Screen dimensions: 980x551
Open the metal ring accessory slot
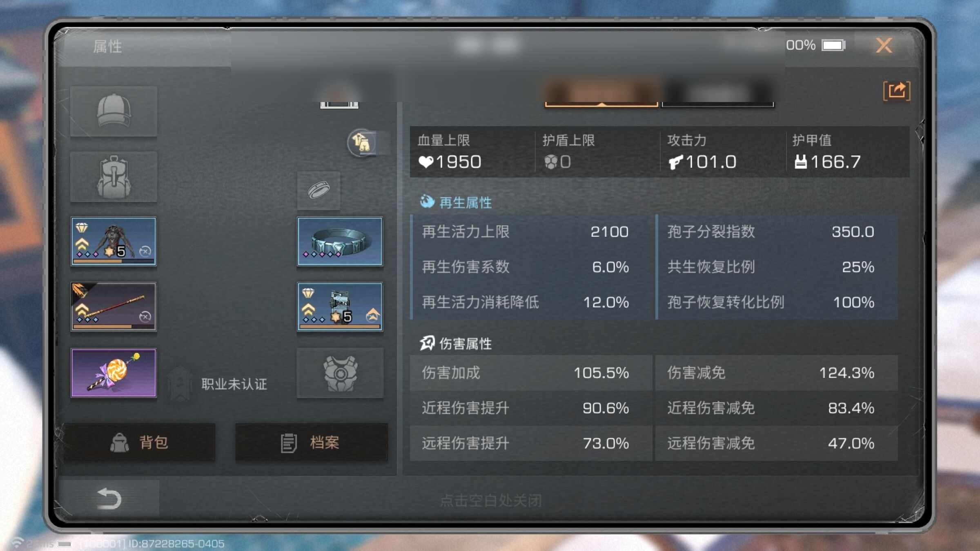point(340,241)
